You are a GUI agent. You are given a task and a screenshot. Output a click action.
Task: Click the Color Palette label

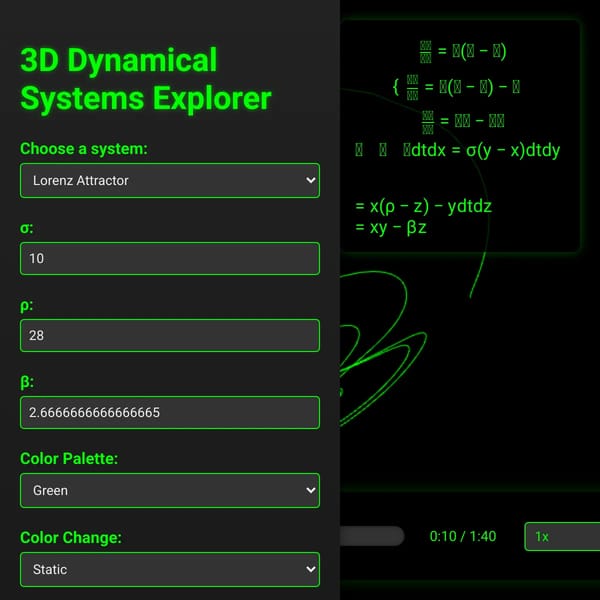(69, 458)
